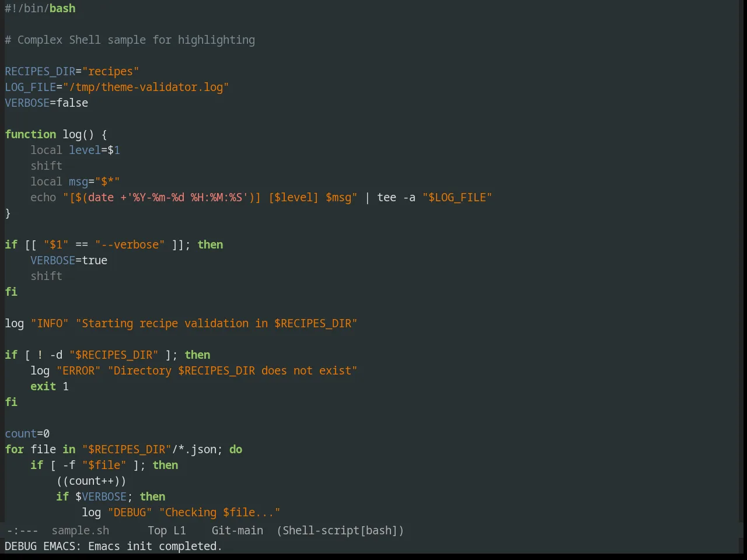Click the ((count++)) expression

[x=92, y=481]
